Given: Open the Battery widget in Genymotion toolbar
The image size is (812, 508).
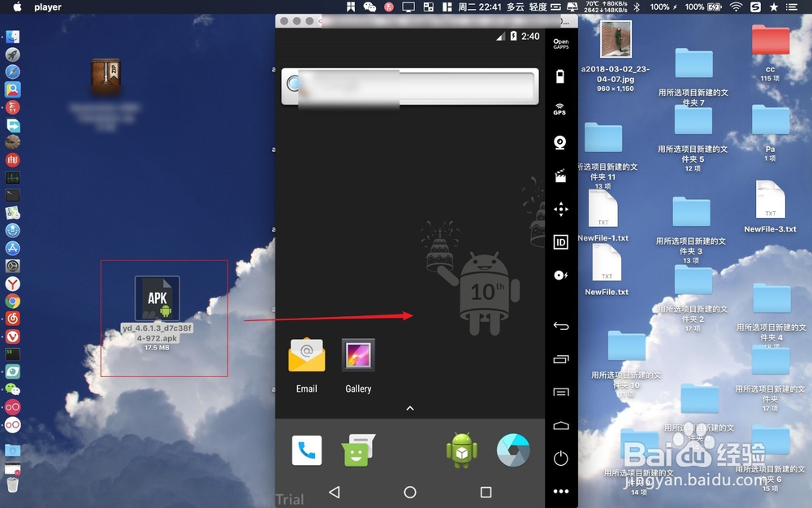Looking at the screenshot, I should point(559,76).
